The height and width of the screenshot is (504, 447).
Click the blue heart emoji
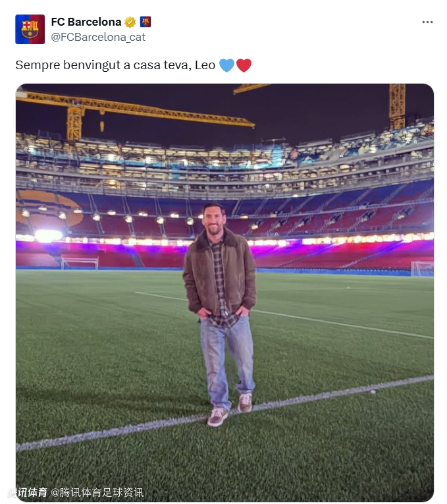[x=226, y=65]
